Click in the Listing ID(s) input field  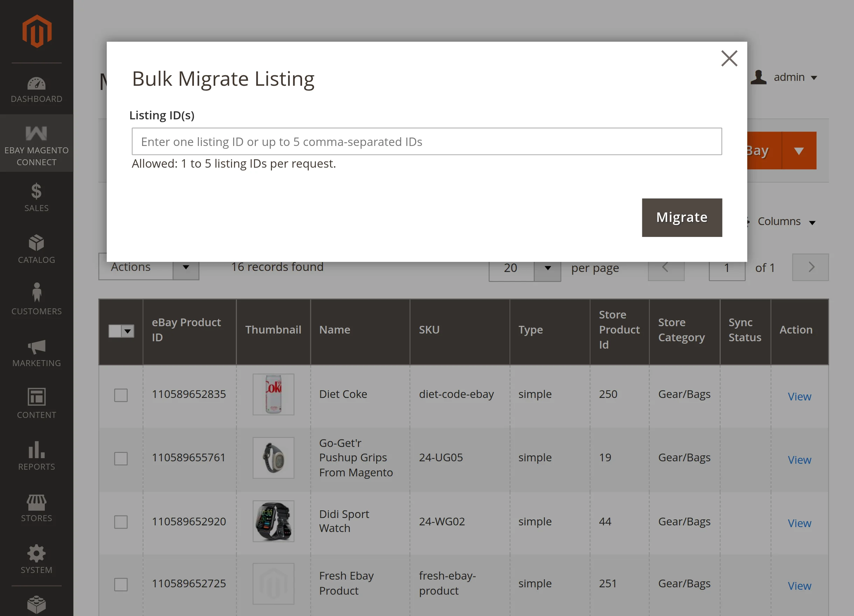coord(427,141)
